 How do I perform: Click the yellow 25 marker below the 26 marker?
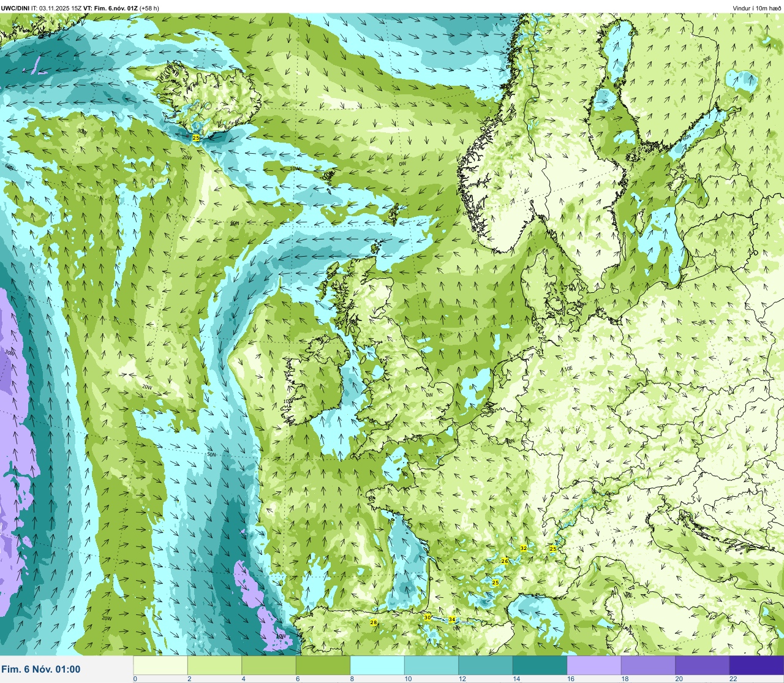tap(496, 583)
